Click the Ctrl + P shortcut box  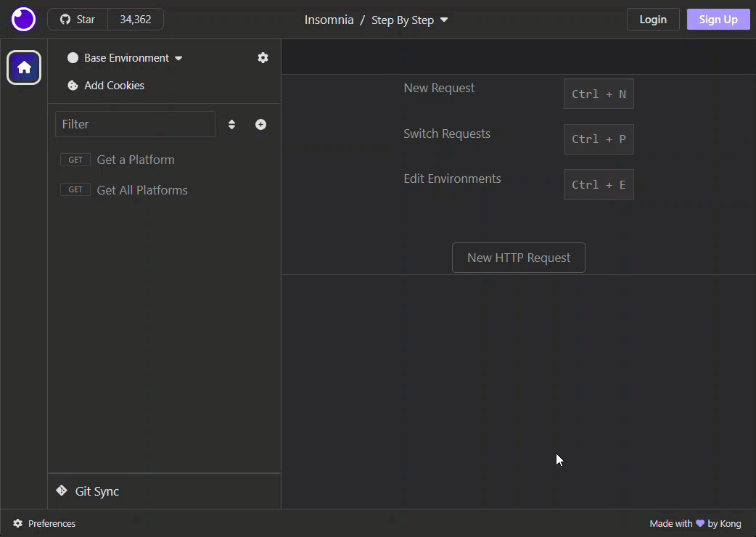[599, 139]
